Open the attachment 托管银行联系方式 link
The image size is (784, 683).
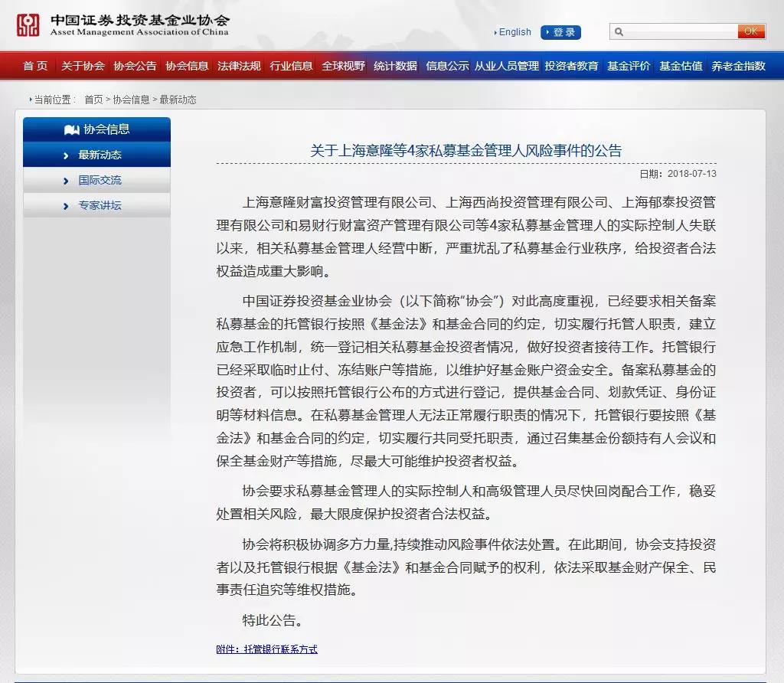coord(266,649)
